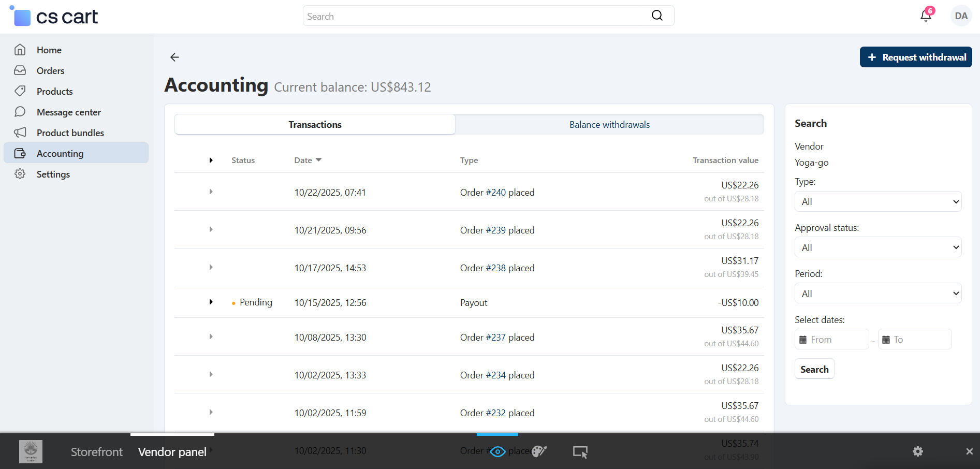Toggle the preview eye icon
The height and width of the screenshot is (469, 980).
click(498, 451)
